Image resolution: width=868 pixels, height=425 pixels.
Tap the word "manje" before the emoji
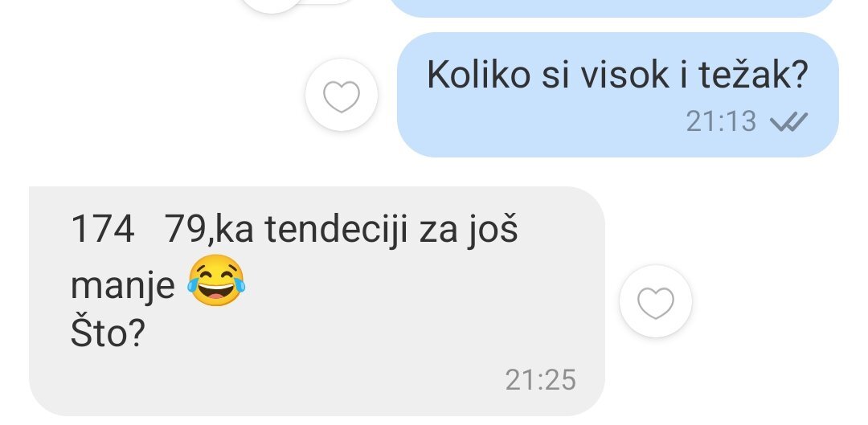[x=122, y=285]
